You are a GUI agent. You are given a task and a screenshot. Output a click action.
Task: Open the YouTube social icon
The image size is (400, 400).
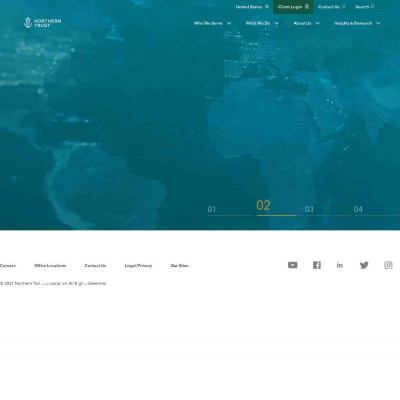(293, 265)
